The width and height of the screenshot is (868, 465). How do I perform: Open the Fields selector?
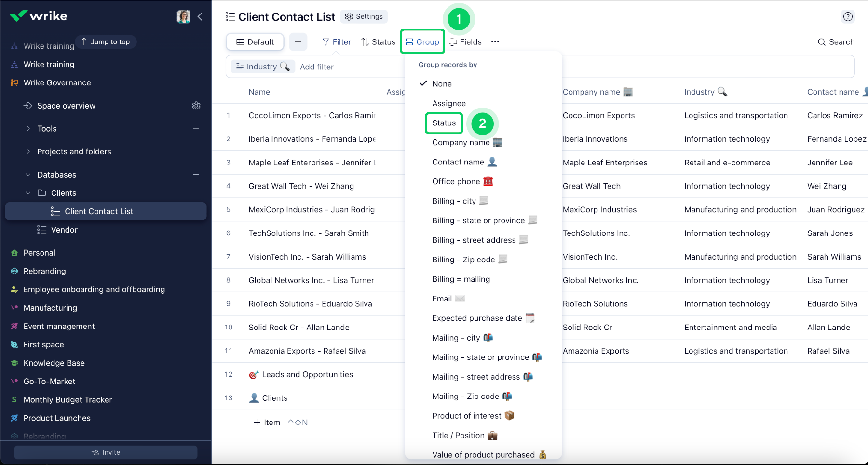tap(465, 42)
